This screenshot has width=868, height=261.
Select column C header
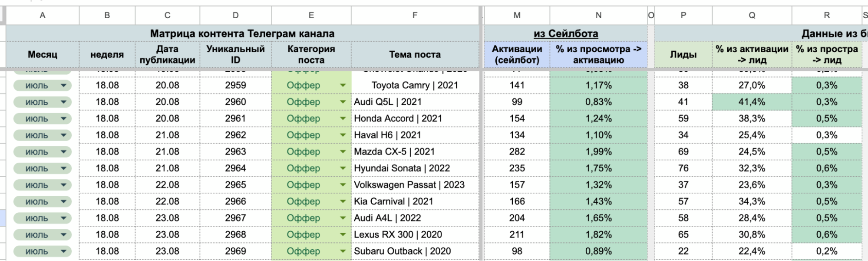tap(167, 15)
